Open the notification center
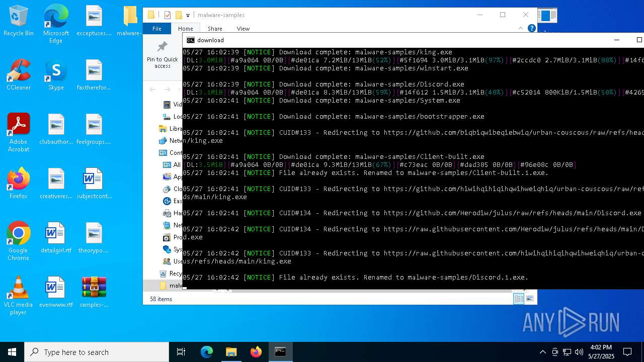Image resolution: width=644 pixels, height=362 pixels. click(x=627, y=352)
